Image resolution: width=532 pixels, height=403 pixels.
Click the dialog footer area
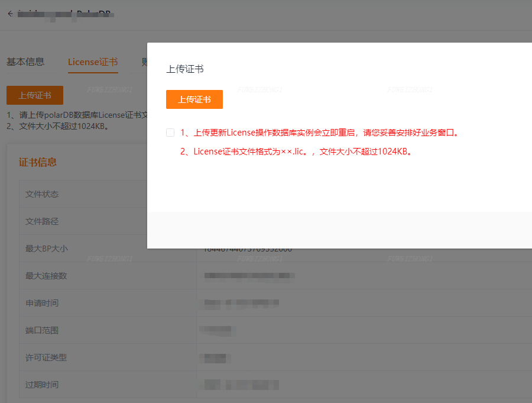click(340, 231)
